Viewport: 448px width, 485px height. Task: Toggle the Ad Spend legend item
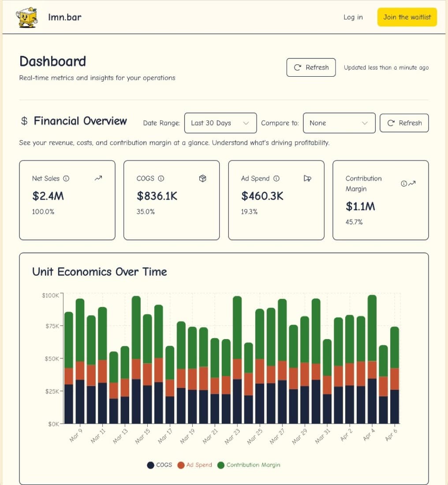pos(194,465)
